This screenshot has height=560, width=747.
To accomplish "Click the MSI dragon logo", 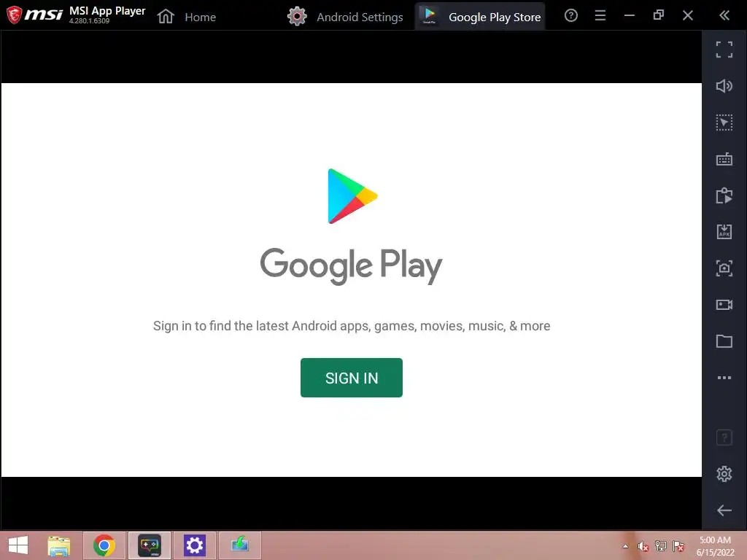I will tap(14, 15).
